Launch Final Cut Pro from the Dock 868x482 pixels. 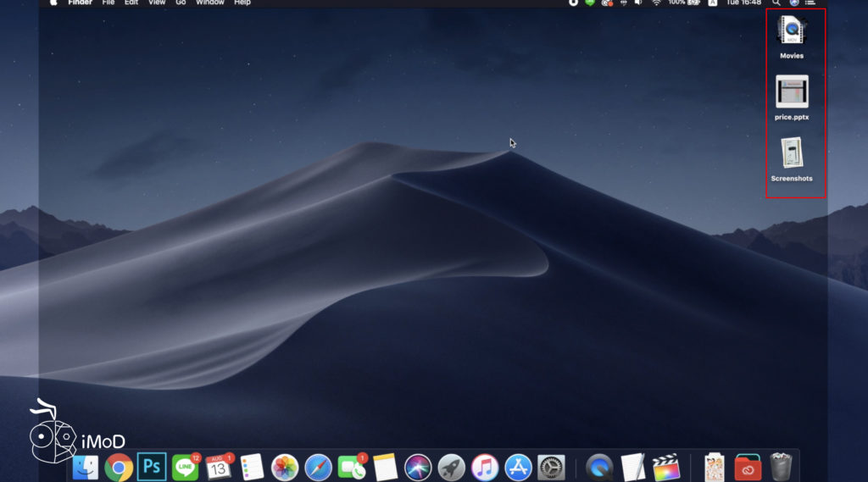pos(666,468)
